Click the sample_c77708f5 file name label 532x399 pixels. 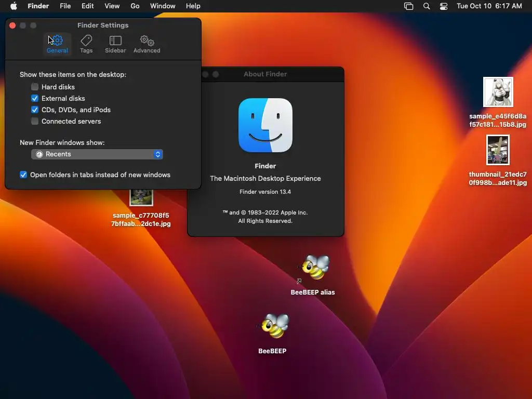(141, 220)
